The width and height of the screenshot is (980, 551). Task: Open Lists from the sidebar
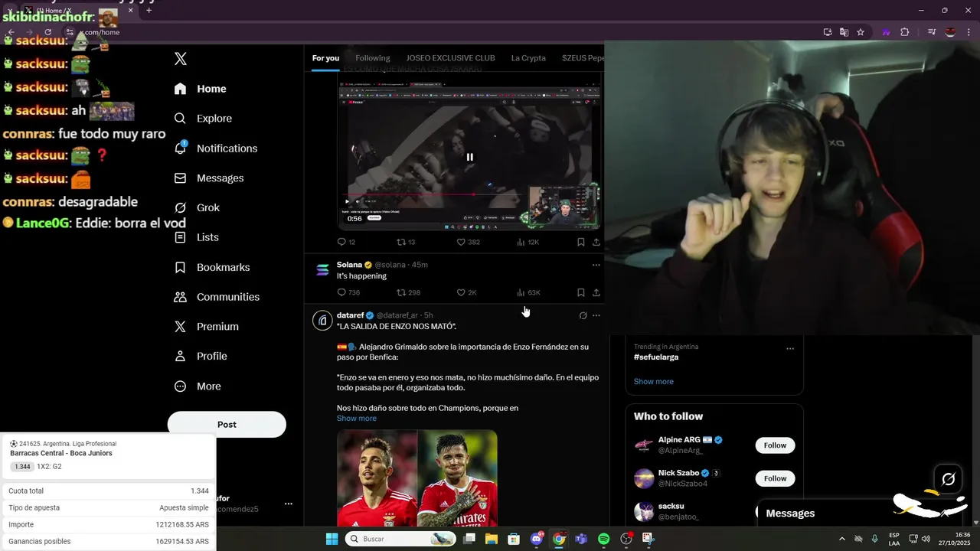tap(197, 237)
